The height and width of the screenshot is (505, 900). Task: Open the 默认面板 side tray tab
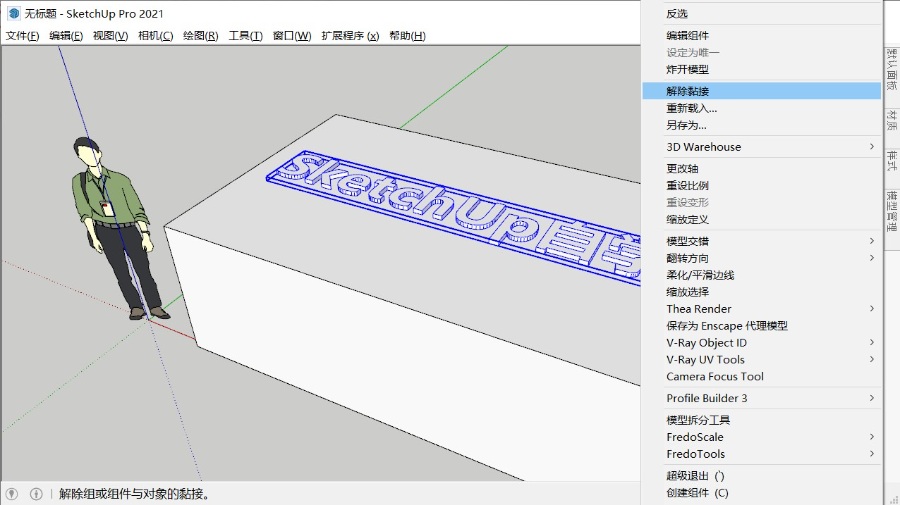(891, 69)
